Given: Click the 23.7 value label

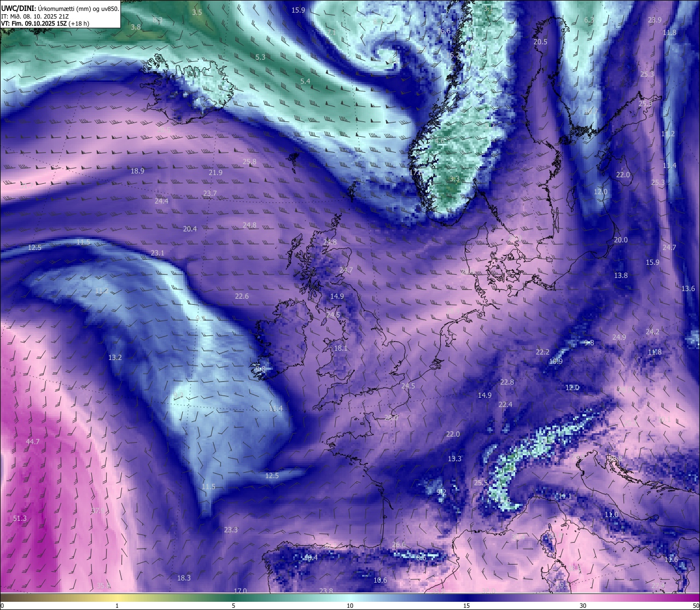Looking at the screenshot, I should pos(209,193).
